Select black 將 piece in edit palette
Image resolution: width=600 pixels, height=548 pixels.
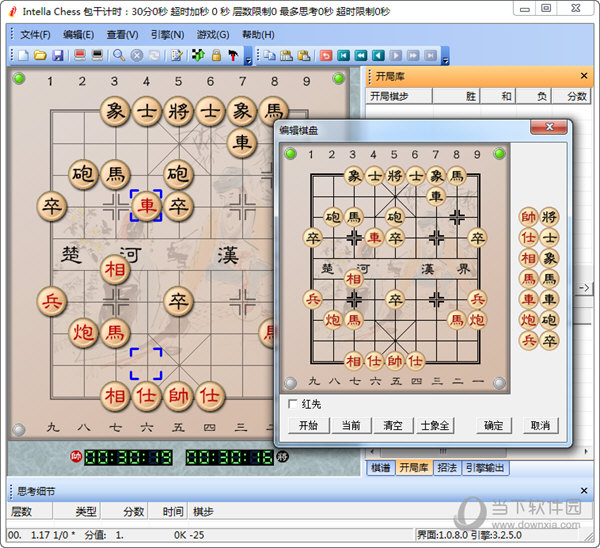tap(549, 217)
